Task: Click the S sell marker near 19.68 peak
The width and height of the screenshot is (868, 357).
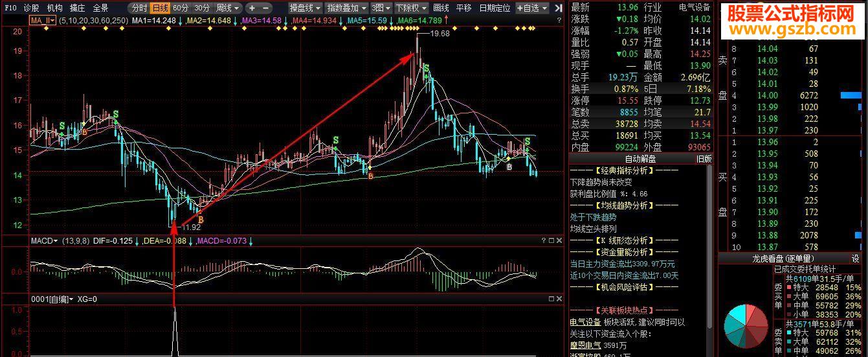Action: point(427,67)
